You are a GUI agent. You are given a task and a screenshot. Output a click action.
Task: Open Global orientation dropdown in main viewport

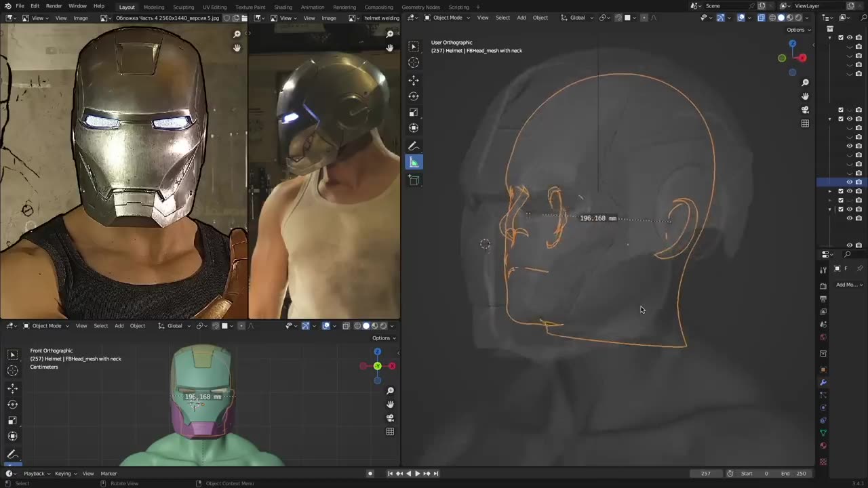coord(577,18)
